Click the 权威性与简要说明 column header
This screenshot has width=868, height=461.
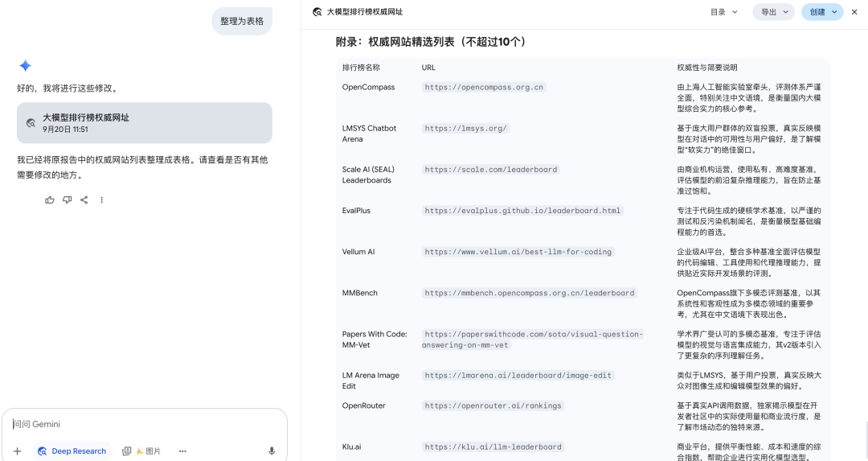[x=707, y=68]
